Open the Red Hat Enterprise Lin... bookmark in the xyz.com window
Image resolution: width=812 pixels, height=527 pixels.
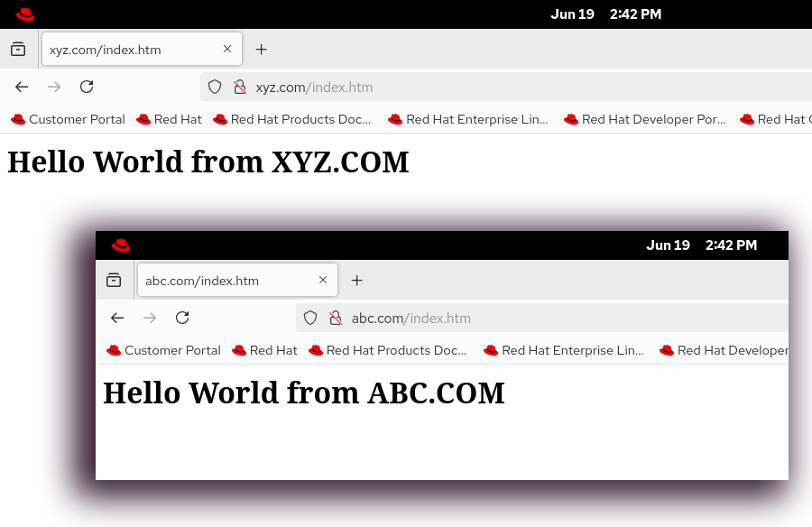[468, 119]
